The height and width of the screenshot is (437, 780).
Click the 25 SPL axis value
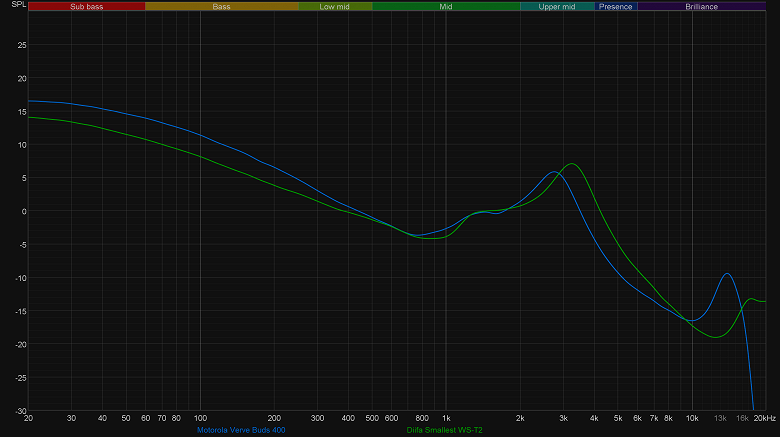click(22, 45)
